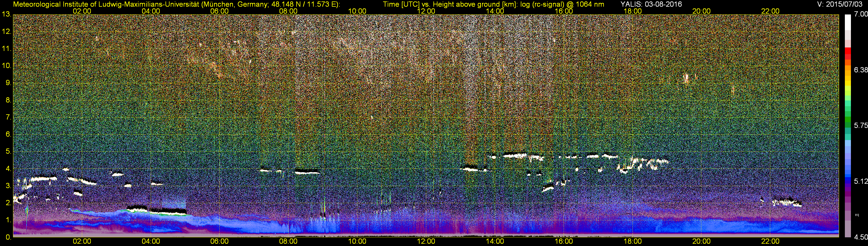Image resolution: width=868 pixels, height=246 pixels.
Task: Click the 20:00 label on the top time axis
Action: (702, 11)
